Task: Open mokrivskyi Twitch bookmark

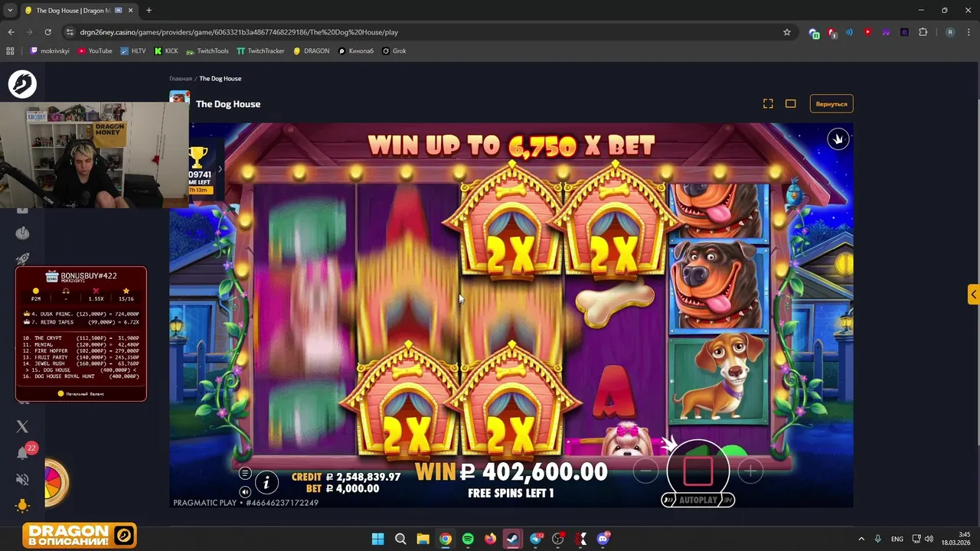Action: 50,51
